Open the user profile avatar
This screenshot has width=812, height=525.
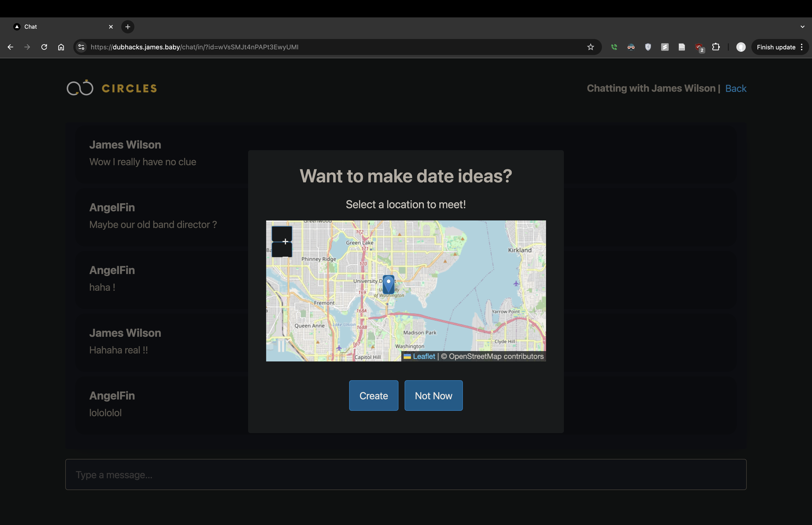coord(741,47)
